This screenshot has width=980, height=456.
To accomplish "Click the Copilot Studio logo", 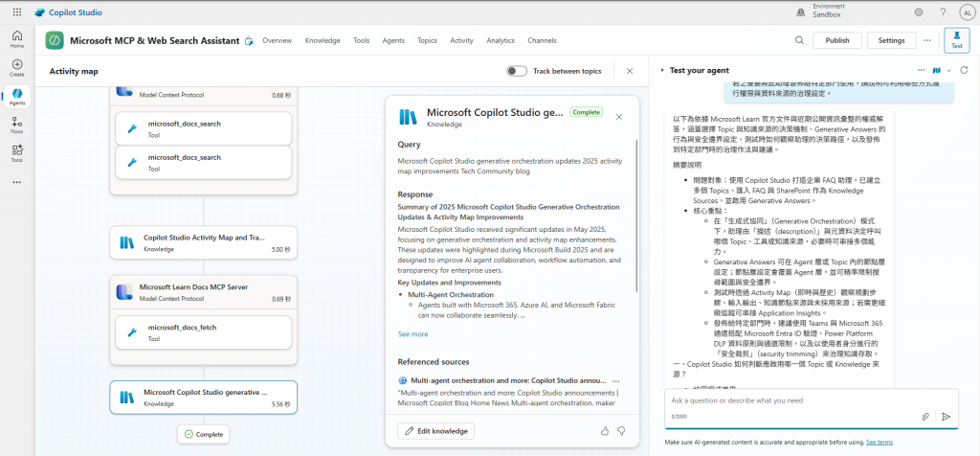I will (x=68, y=12).
